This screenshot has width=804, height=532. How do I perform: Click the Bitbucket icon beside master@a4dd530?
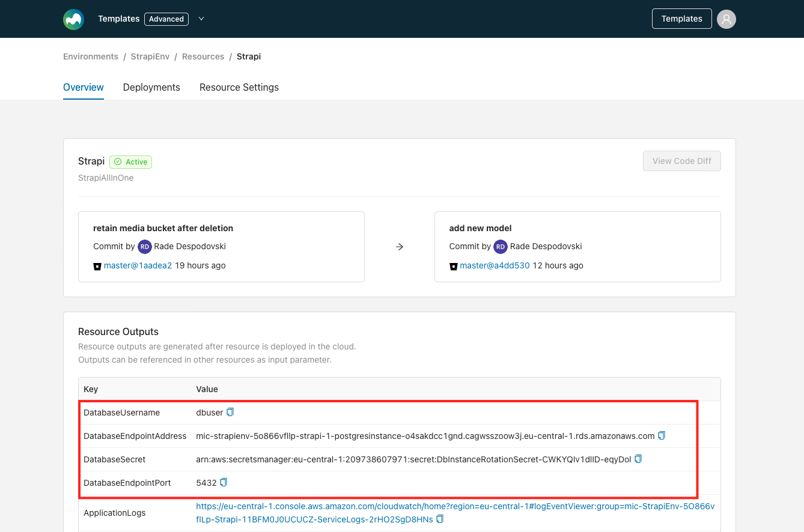pyautogui.click(x=454, y=266)
